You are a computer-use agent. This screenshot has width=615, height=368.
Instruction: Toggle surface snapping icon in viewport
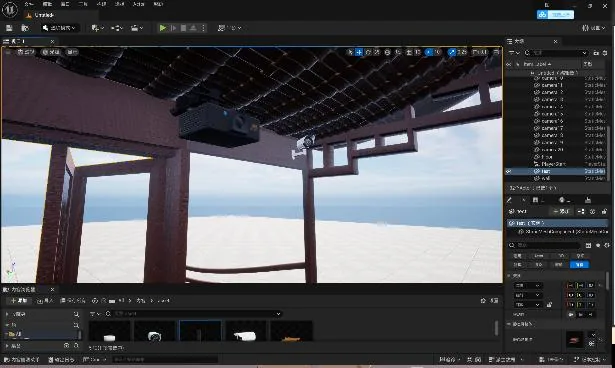point(398,52)
